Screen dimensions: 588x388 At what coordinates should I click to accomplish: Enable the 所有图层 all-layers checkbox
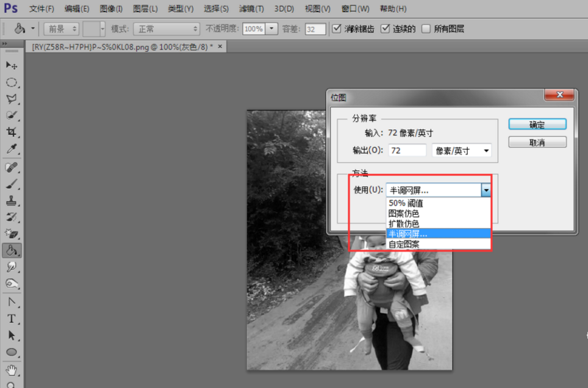pyautogui.click(x=425, y=28)
